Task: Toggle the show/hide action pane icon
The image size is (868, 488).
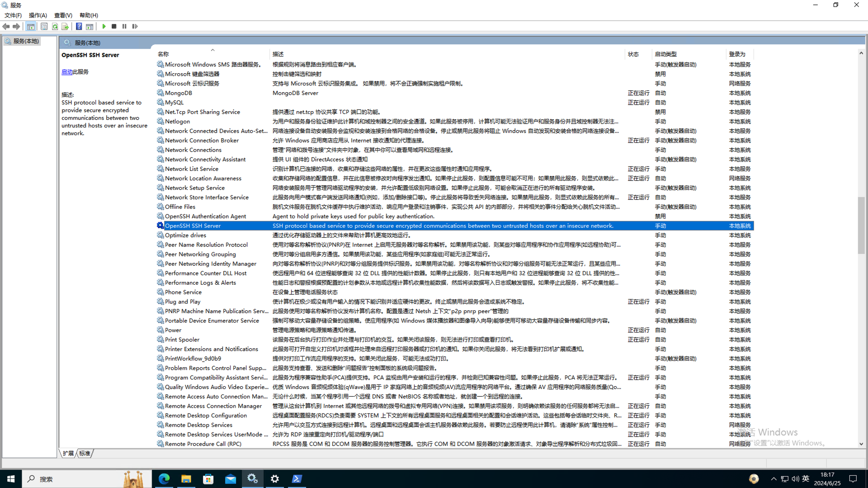Action: tap(90, 27)
